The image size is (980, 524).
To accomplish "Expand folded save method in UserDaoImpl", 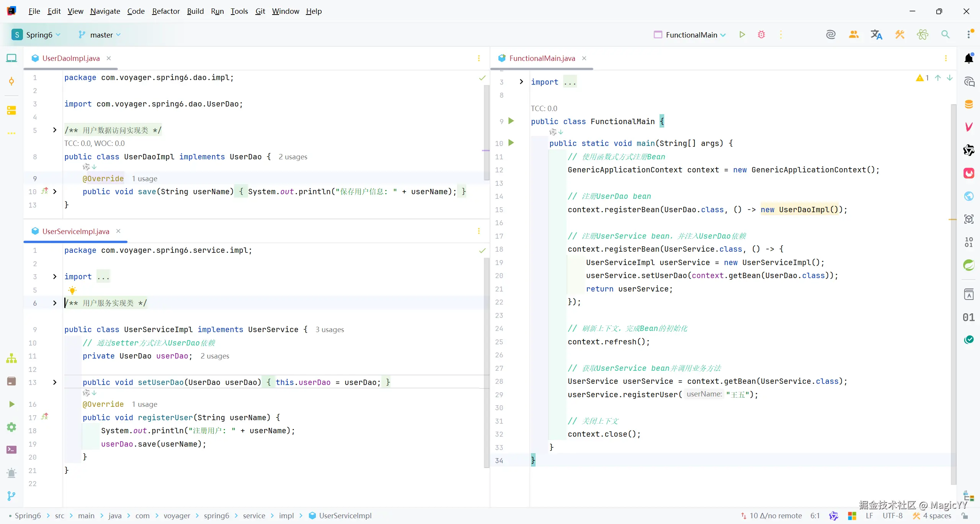I will coord(55,192).
